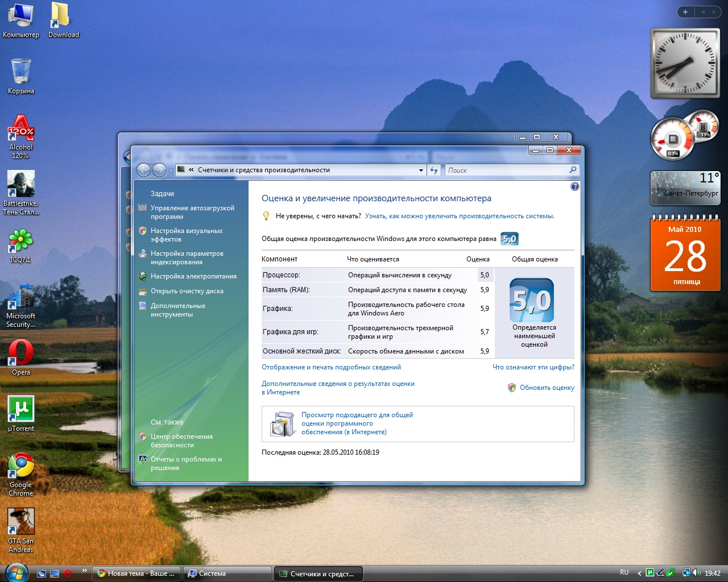The image size is (728, 582).
Task: Open Центр обеспечения безопасности link
Action: pos(181,440)
